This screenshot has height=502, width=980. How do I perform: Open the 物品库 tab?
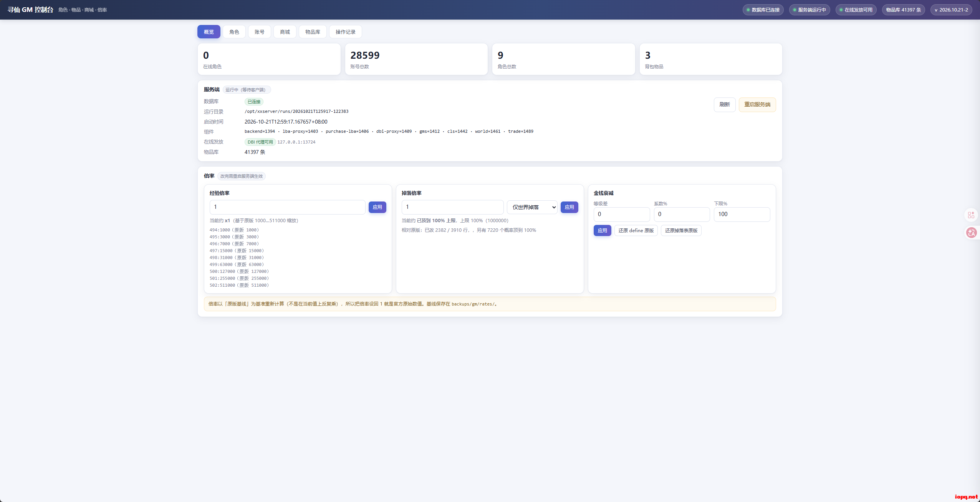tap(313, 32)
